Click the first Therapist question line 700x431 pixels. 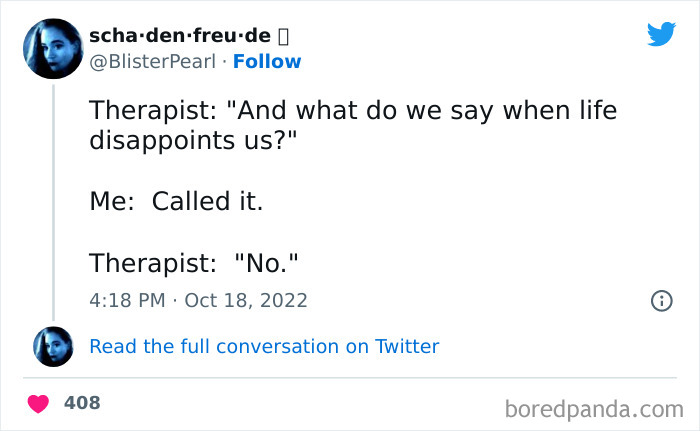[x=353, y=111]
